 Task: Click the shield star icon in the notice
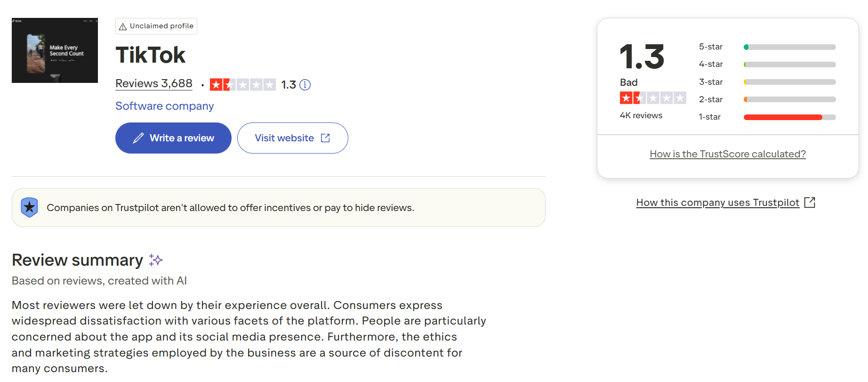29,207
